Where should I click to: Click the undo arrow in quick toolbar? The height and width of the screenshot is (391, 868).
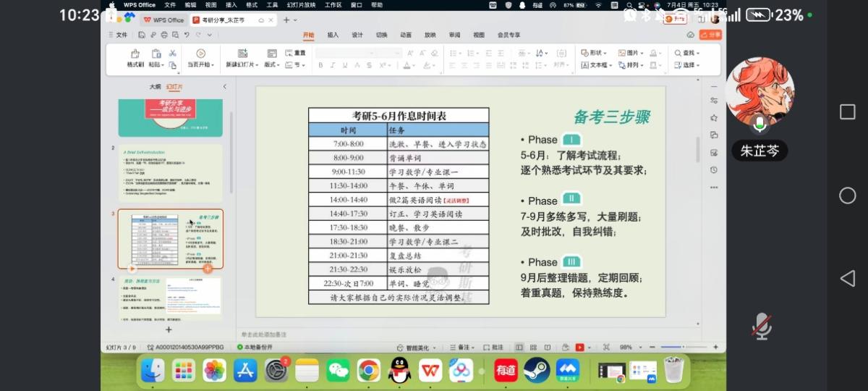click(187, 35)
